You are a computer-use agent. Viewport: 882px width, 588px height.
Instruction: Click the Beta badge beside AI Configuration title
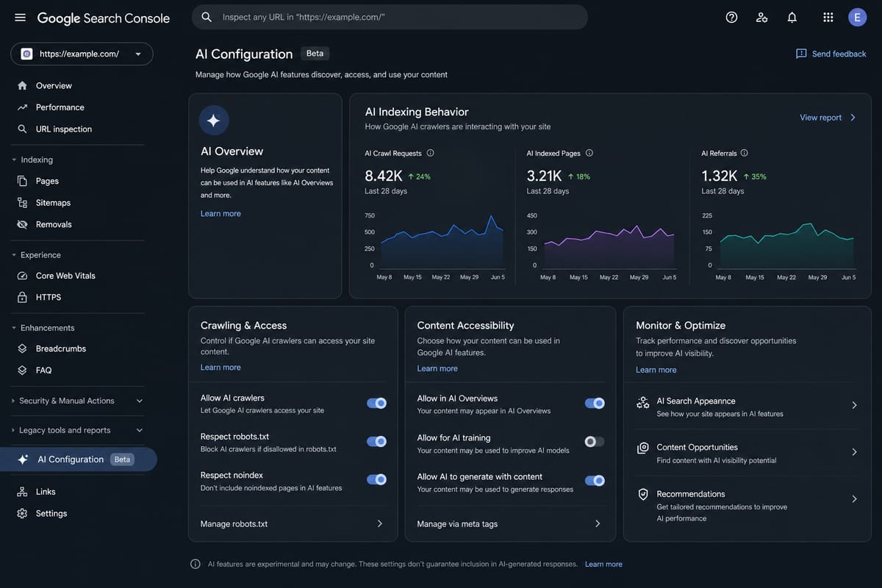[315, 54]
